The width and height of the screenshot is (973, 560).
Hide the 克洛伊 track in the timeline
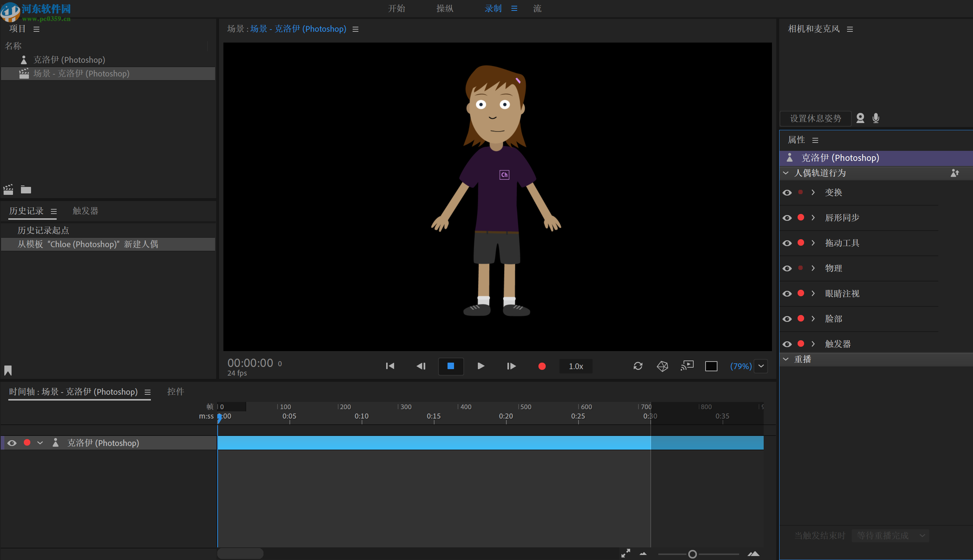pos(12,443)
